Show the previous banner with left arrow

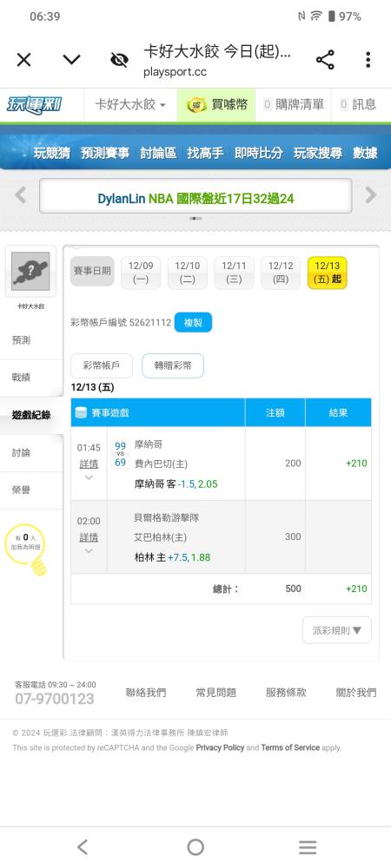click(21, 194)
